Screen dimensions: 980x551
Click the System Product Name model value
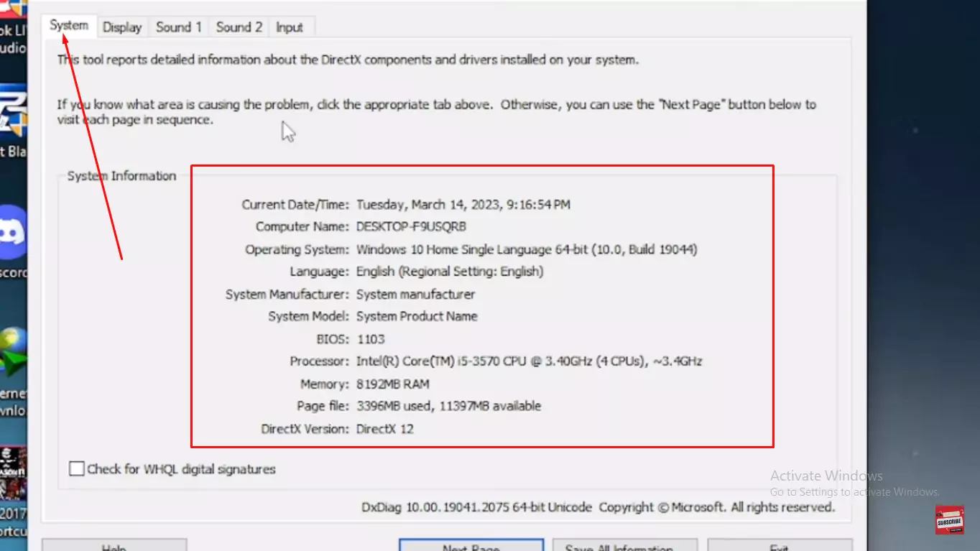(x=417, y=317)
